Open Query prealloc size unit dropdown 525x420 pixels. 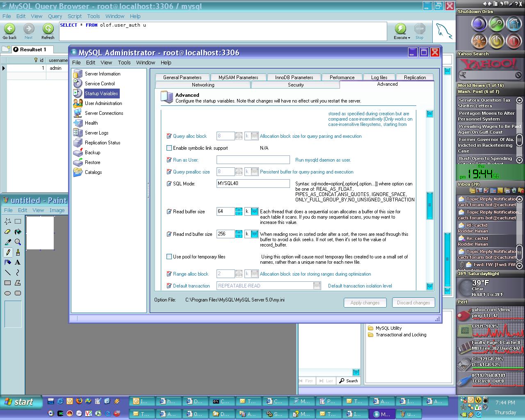point(255,172)
